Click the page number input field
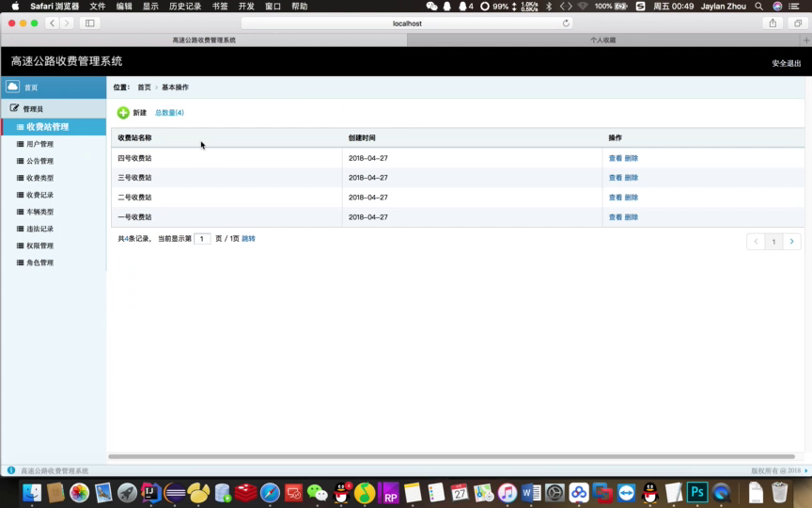The height and width of the screenshot is (508, 812). (x=202, y=238)
